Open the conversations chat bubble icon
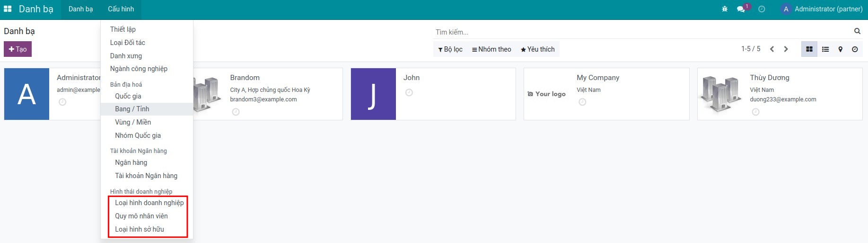Image resolution: width=868 pixels, height=243 pixels. click(741, 9)
